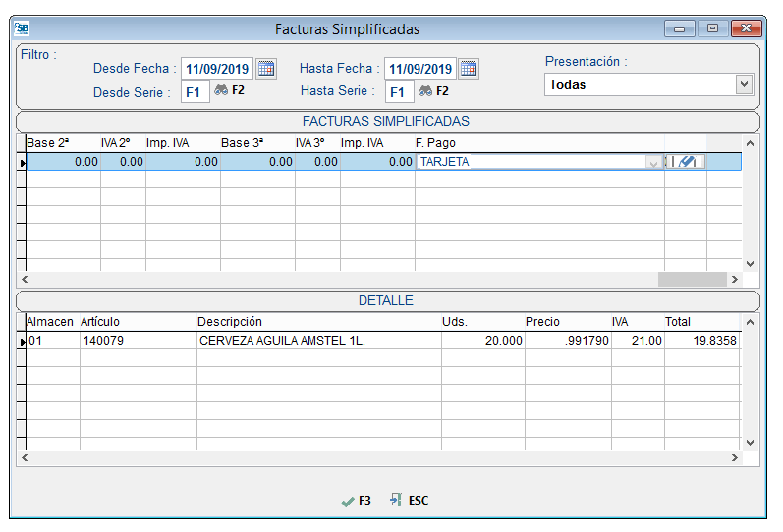Click the Hasta Serie F1 input field

pos(399,92)
